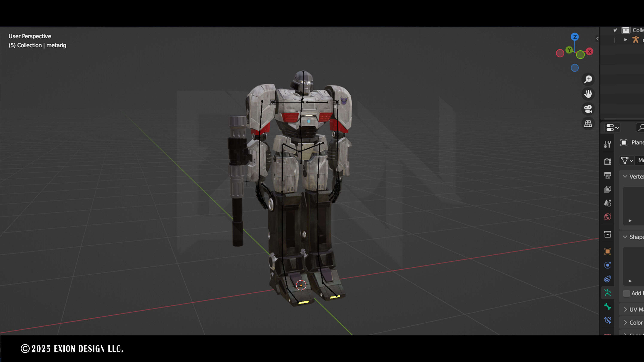Image resolution: width=644 pixels, height=362 pixels.
Task: Open the Object Data running figure tab
Action: point(608,293)
